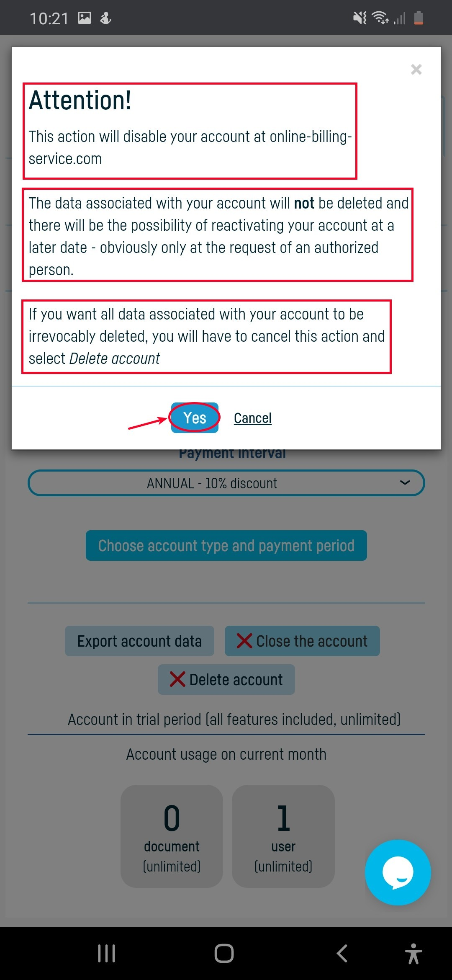Click Choose account type and payment period
The height and width of the screenshot is (980, 452).
[x=226, y=546]
